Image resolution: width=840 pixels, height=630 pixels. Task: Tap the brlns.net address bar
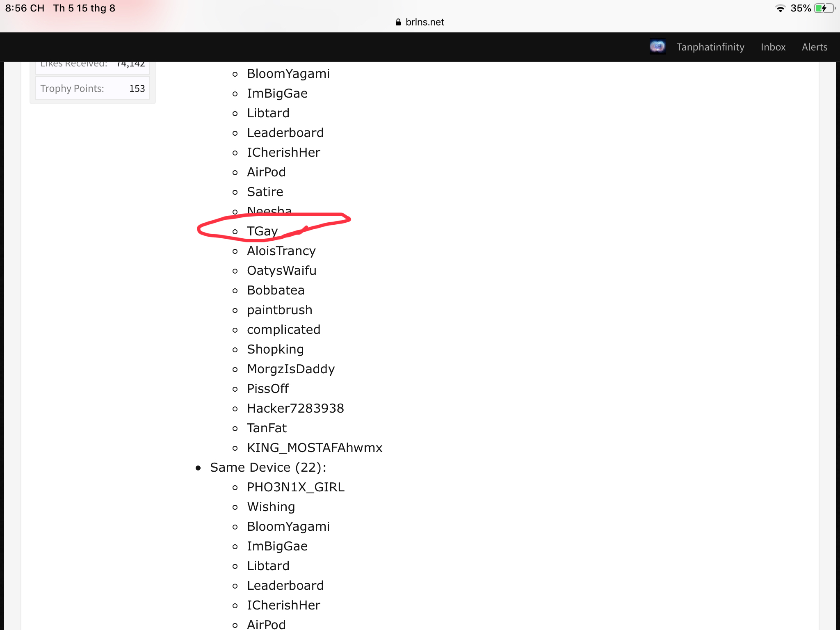(x=420, y=22)
